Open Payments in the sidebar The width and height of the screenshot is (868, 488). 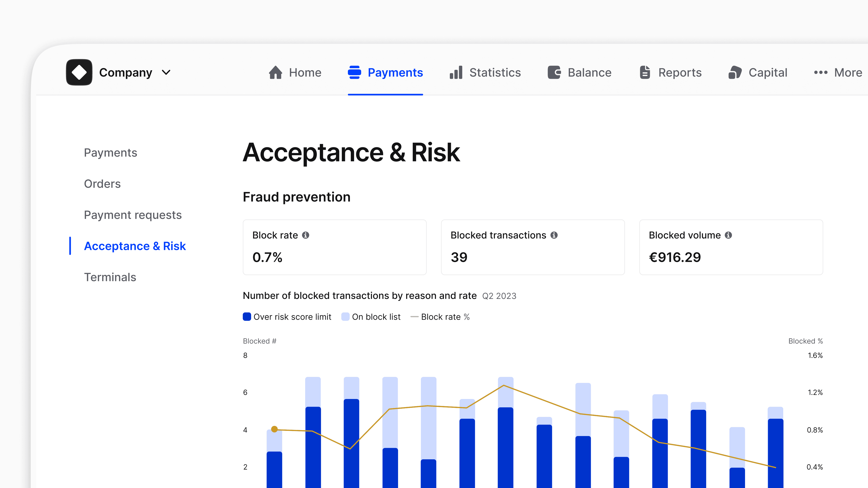pos(111,153)
